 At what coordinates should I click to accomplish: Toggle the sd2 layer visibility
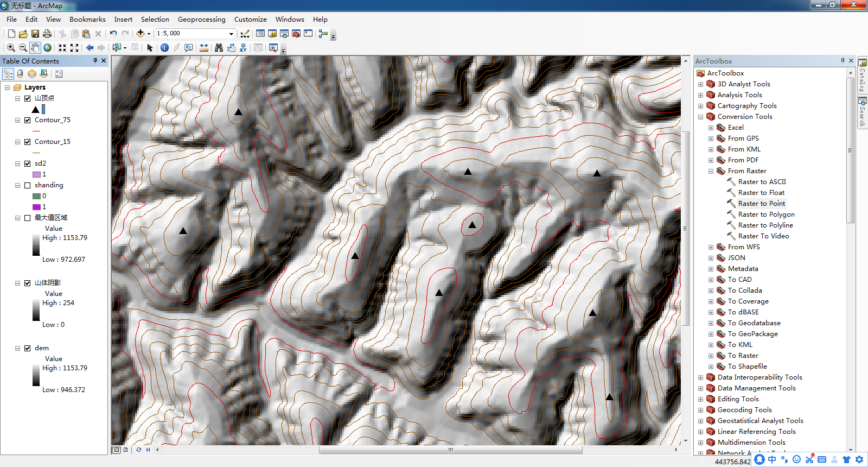(x=27, y=163)
